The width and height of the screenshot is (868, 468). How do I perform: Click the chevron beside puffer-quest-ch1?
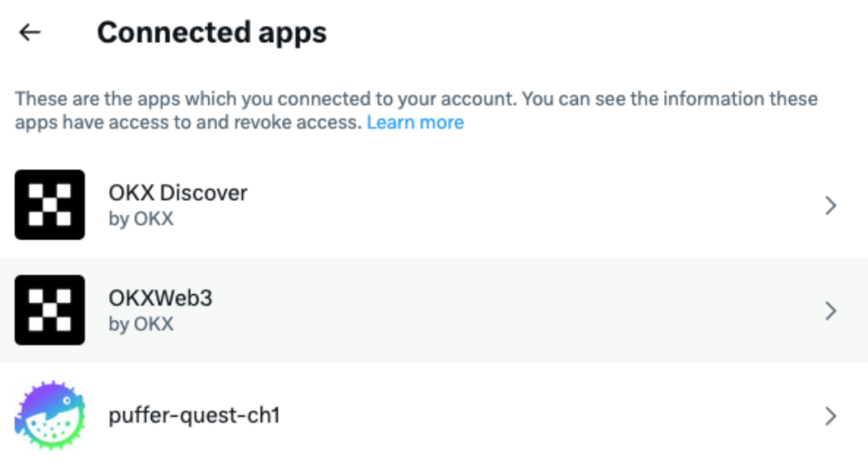(831, 416)
